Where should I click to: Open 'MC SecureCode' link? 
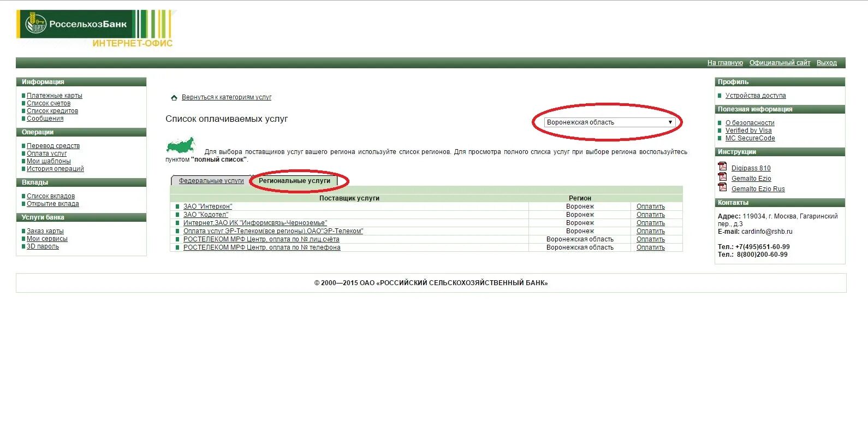click(x=750, y=138)
